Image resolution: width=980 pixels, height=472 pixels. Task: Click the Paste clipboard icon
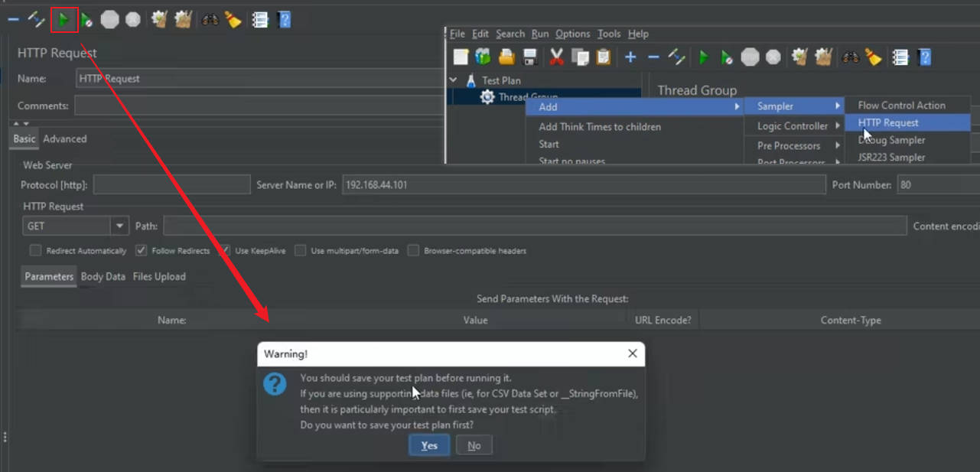click(x=604, y=57)
